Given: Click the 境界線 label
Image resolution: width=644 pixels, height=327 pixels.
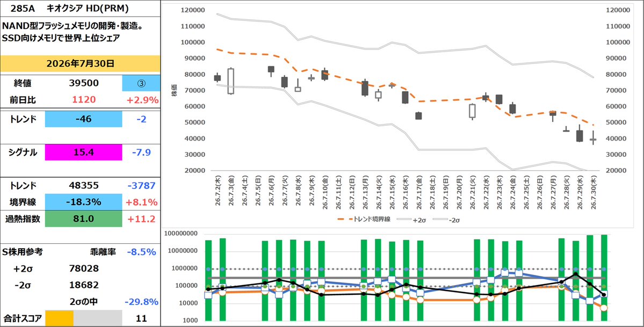Looking at the screenshot, I should point(22,202).
